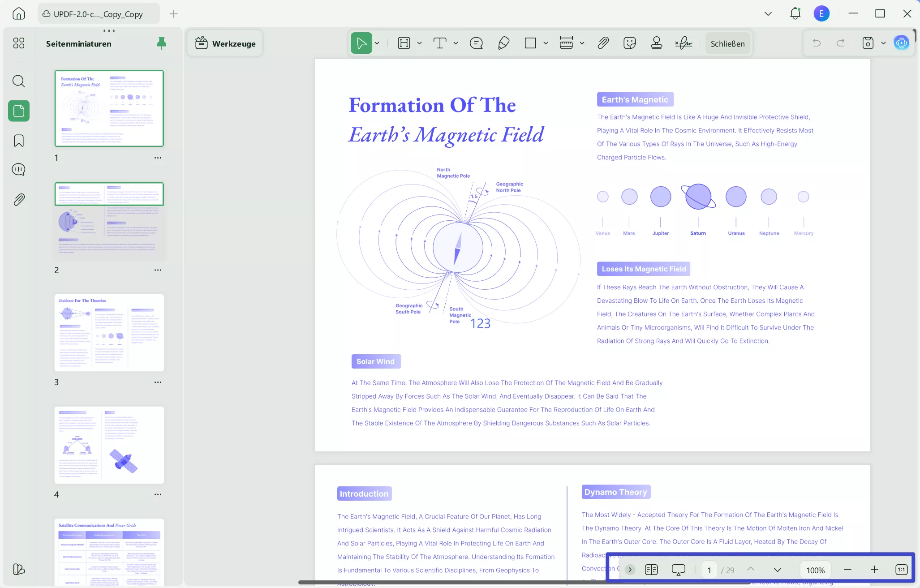Image resolution: width=920 pixels, height=588 pixels.
Task: Select page 4 thumbnail
Action: coord(109,445)
